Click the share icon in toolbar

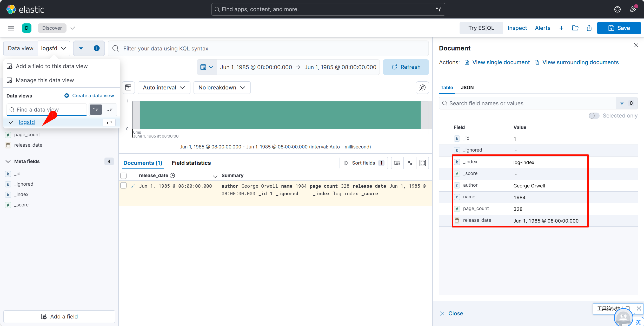point(589,28)
